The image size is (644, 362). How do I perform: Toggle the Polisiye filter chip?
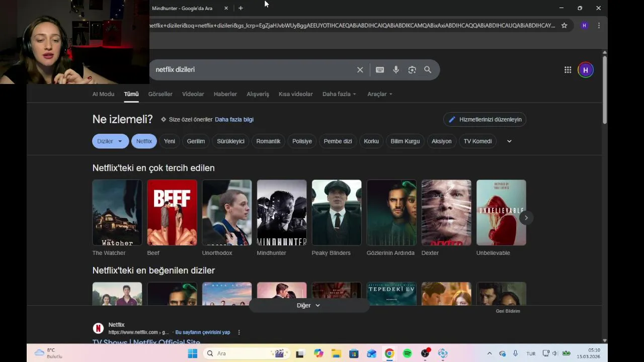pyautogui.click(x=302, y=141)
